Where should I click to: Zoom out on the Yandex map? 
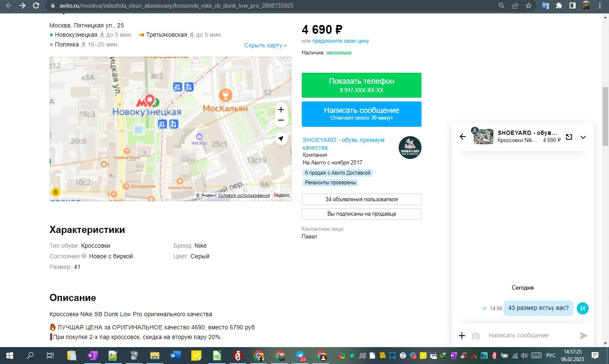(x=281, y=120)
